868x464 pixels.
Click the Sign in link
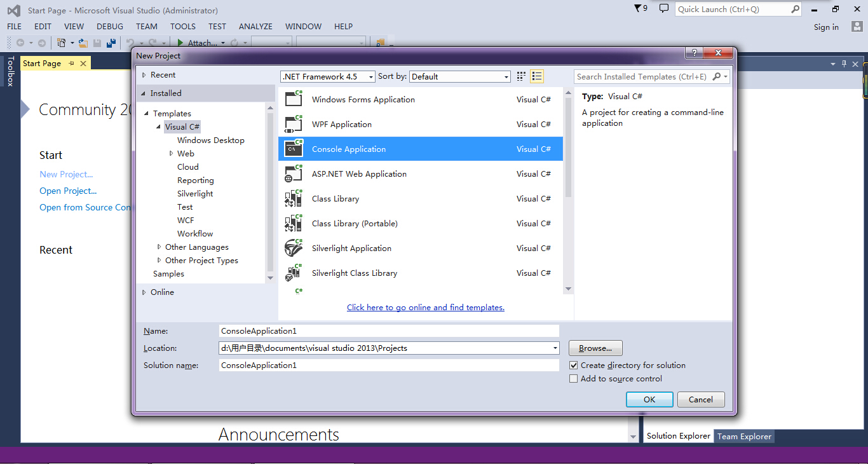tap(826, 27)
